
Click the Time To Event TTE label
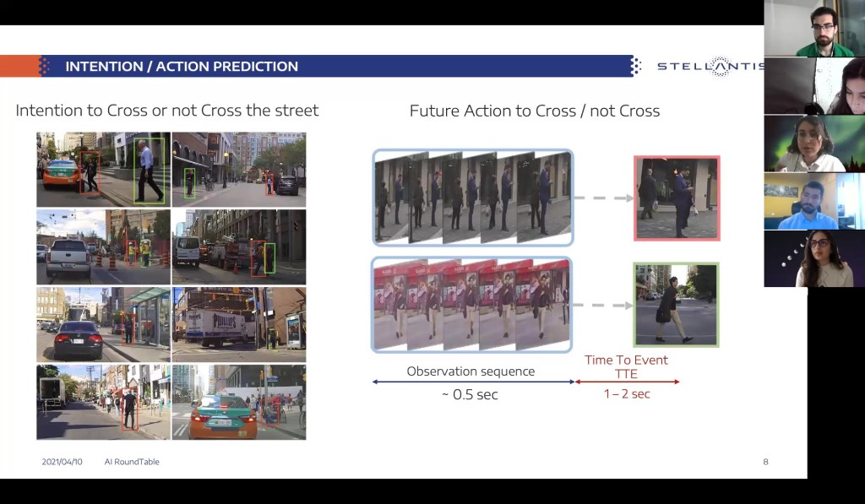pos(626,366)
